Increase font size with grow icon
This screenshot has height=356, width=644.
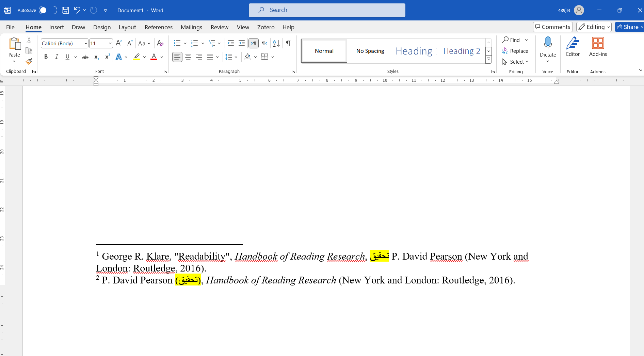(x=119, y=43)
